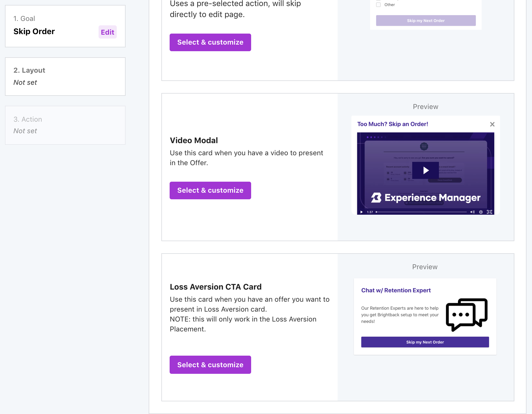The height and width of the screenshot is (414, 532).
Task: Click dark 'Skip my Next Order' preview button
Action: click(425, 342)
